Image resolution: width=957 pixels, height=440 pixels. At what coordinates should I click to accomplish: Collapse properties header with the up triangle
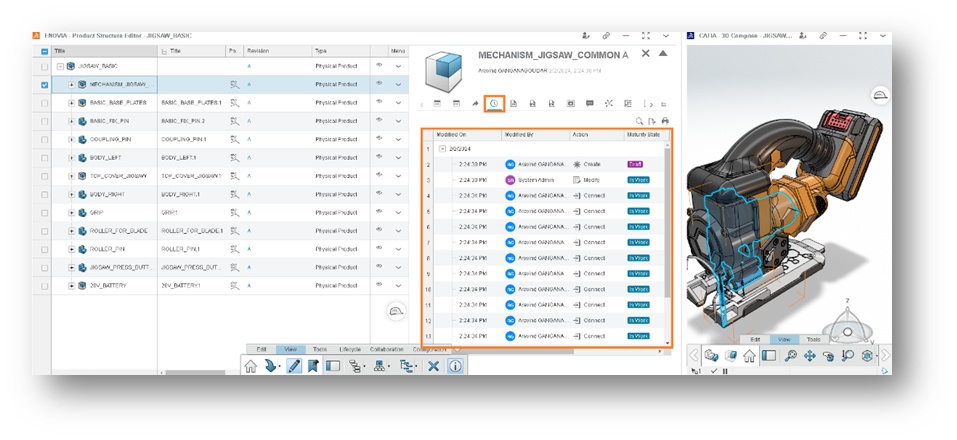click(663, 54)
